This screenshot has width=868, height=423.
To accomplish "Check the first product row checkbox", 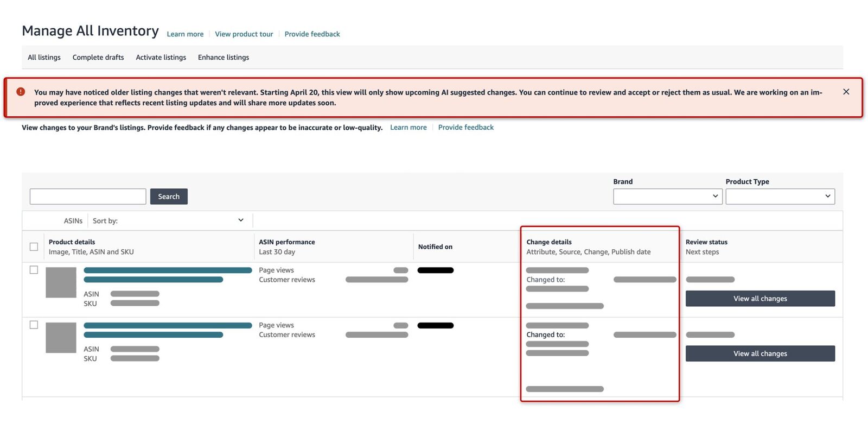I will pos(34,270).
